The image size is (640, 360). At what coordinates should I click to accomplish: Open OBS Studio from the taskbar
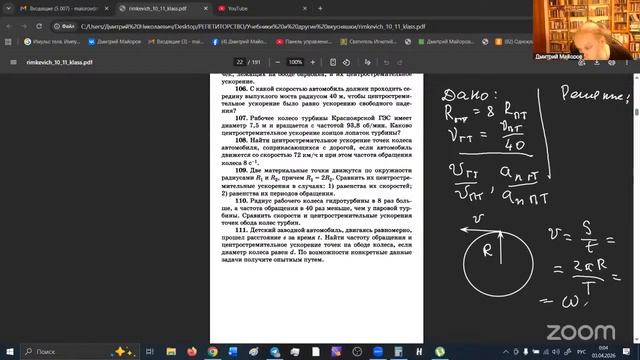coord(357,351)
